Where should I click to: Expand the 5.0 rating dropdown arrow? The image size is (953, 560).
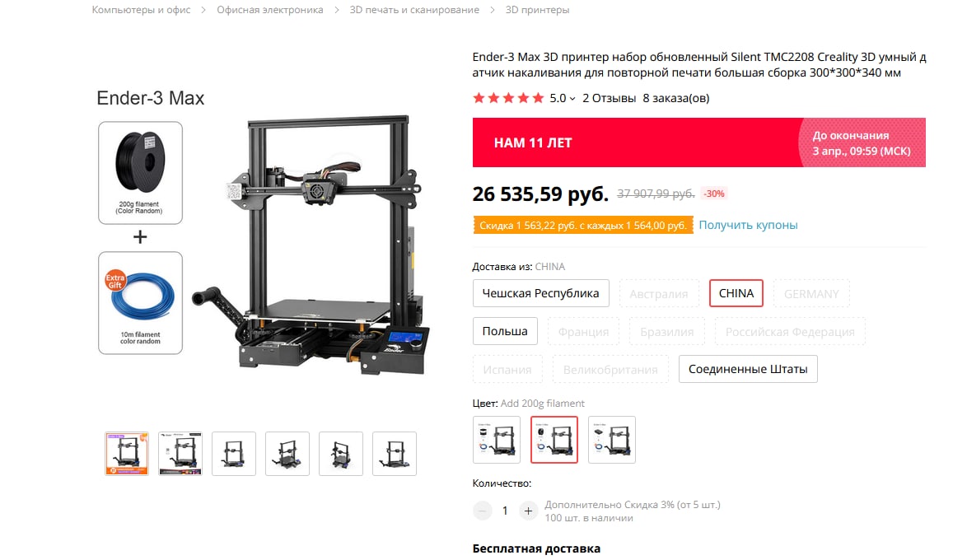click(x=572, y=98)
